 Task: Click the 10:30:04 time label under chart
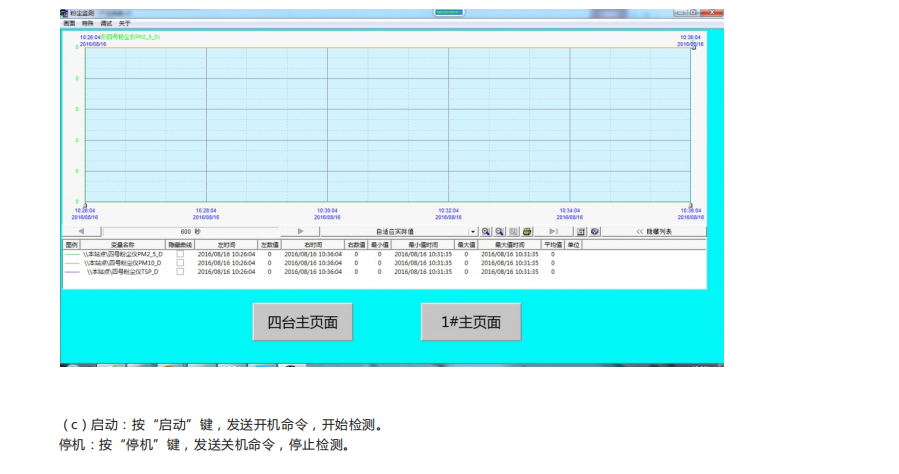coord(327,210)
